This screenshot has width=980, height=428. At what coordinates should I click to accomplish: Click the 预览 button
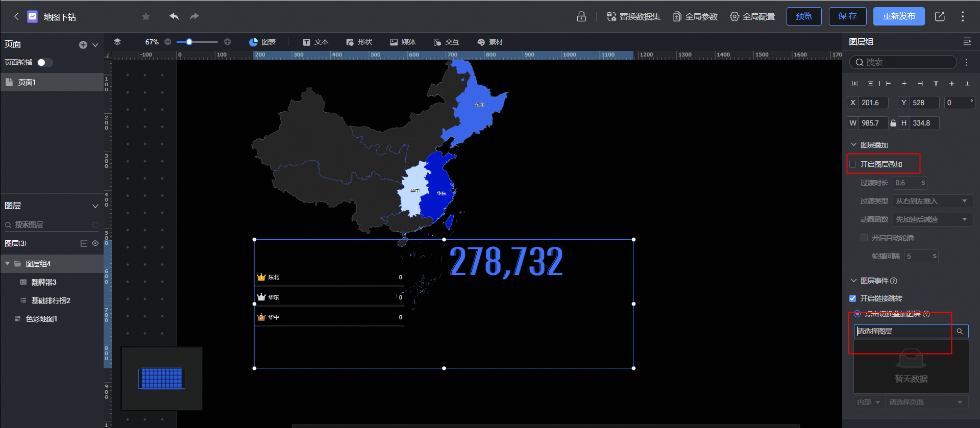click(804, 16)
